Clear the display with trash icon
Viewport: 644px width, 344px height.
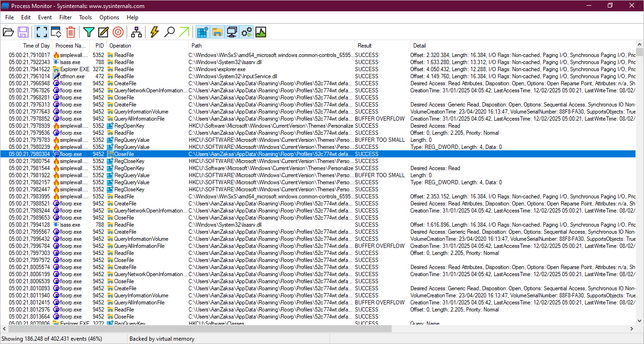tap(71, 32)
